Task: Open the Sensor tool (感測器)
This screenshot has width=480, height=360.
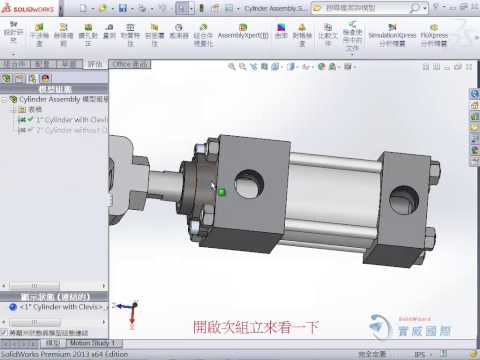Action: point(179,32)
